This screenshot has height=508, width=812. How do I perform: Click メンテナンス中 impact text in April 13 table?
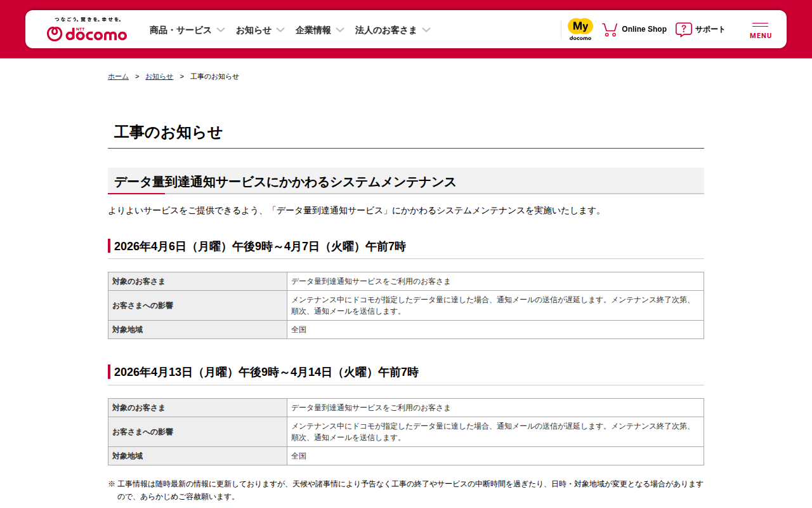coord(492,432)
